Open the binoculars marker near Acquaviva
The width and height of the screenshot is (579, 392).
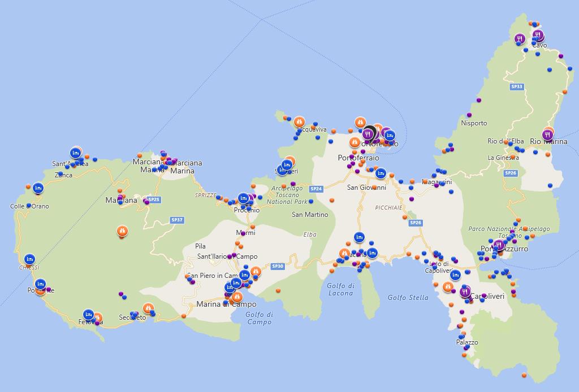[x=300, y=121]
